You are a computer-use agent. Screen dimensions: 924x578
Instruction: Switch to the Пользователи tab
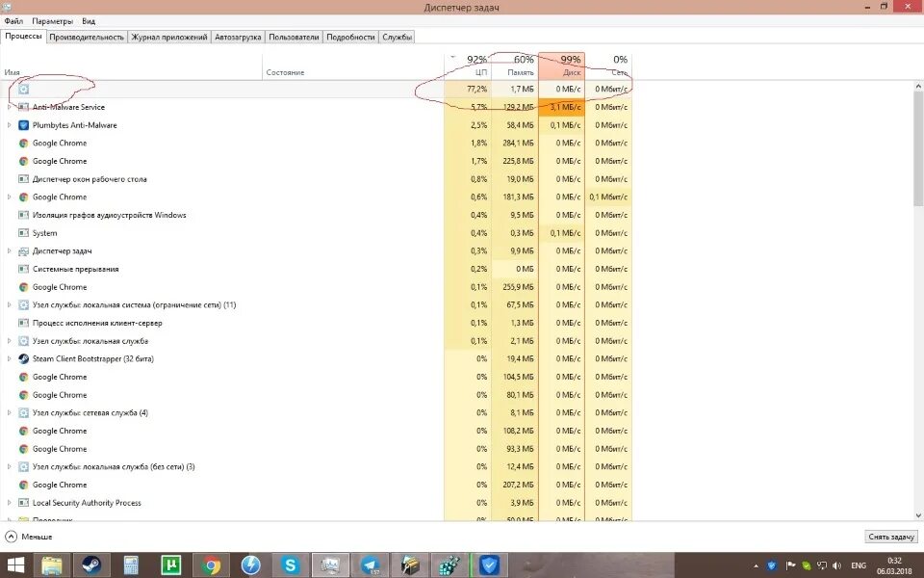(x=294, y=37)
